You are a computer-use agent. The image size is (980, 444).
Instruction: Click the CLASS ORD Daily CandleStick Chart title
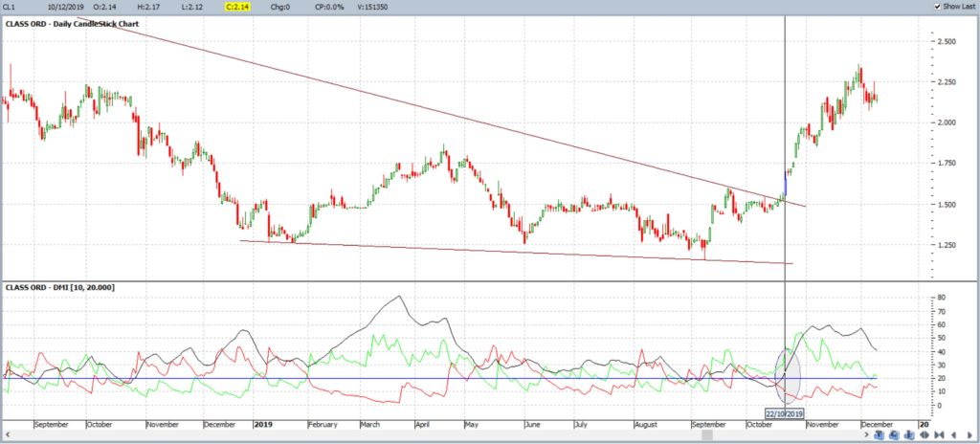72,24
